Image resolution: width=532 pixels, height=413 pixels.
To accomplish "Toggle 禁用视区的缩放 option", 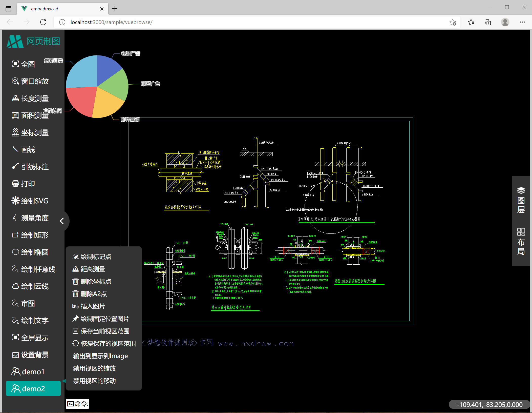I will pyautogui.click(x=94, y=368).
